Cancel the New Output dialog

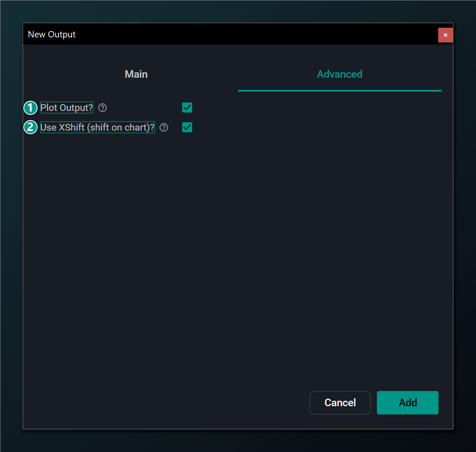click(x=340, y=402)
